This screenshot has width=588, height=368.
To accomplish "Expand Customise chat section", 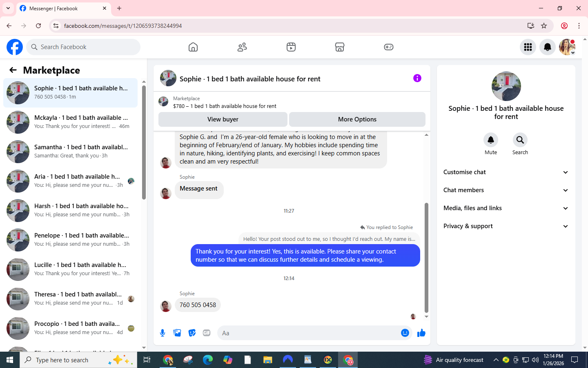I will tap(506, 172).
